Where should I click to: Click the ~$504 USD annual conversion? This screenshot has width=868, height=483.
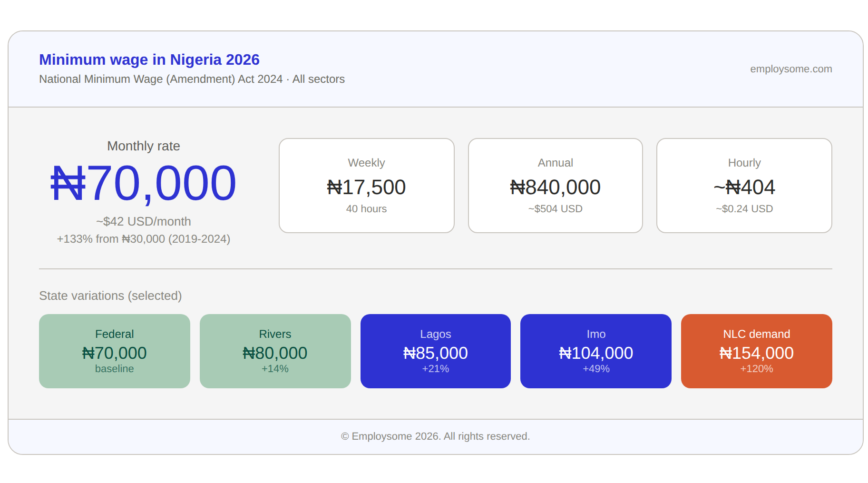555,208
